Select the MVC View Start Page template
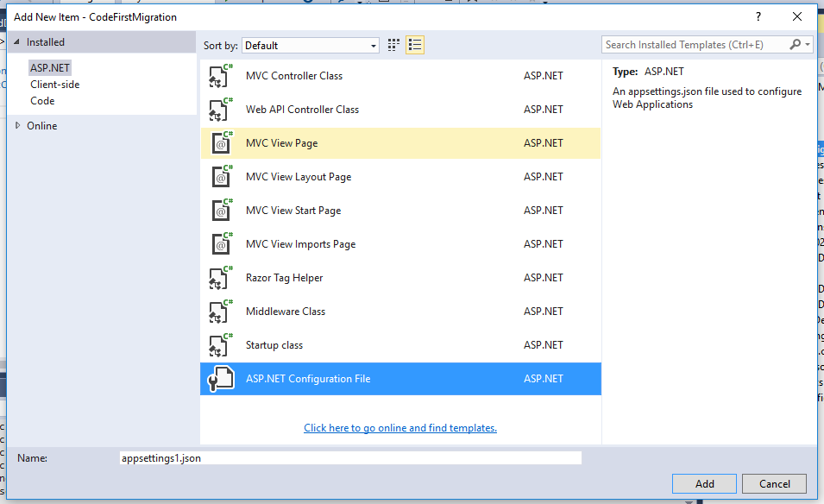Image resolution: width=824 pixels, height=504 pixels. point(400,211)
